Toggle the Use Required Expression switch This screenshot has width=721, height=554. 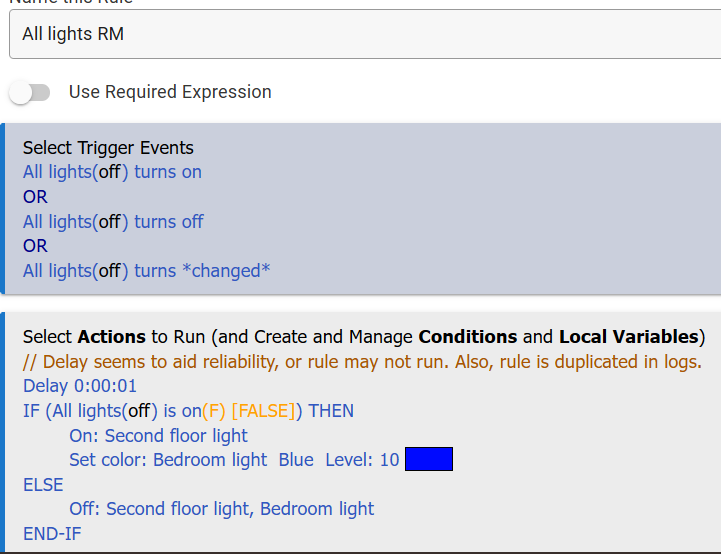click(29, 92)
